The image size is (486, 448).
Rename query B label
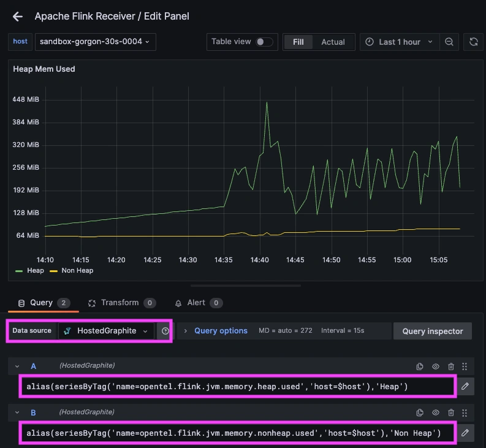34,412
